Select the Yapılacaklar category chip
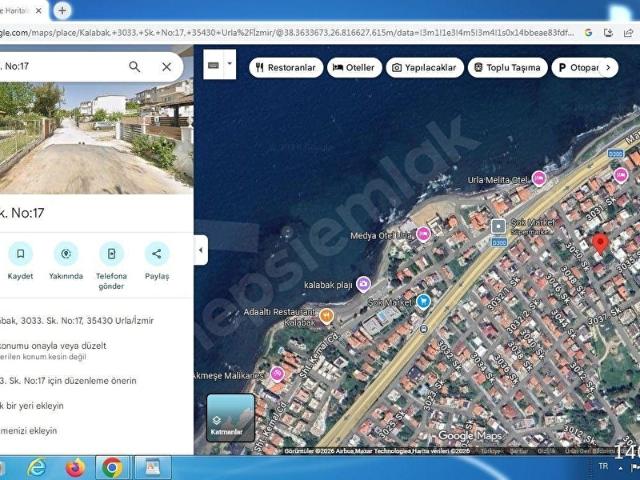The image size is (640, 480). click(425, 68)
